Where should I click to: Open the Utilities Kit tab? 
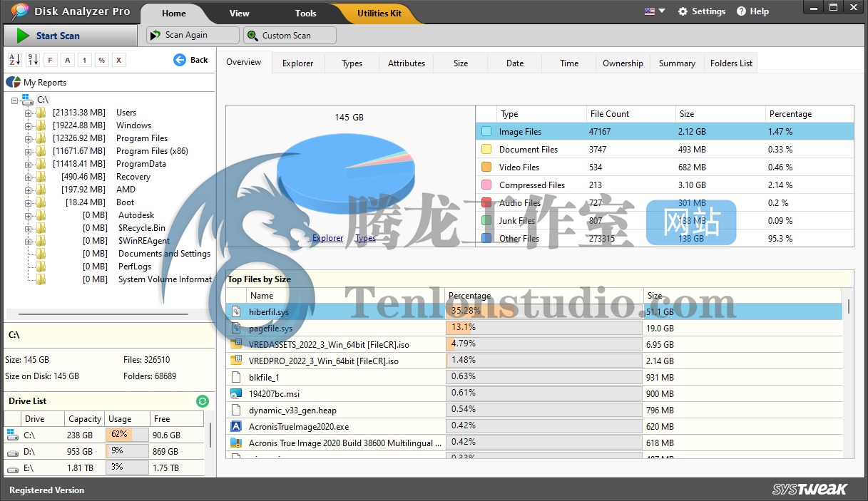click(x=379, y=14)
